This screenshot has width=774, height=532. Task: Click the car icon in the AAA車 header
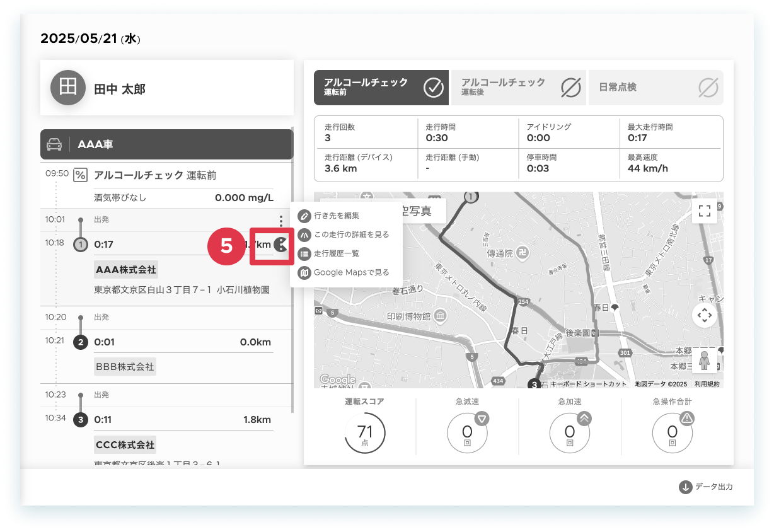[x=54, y=144]
